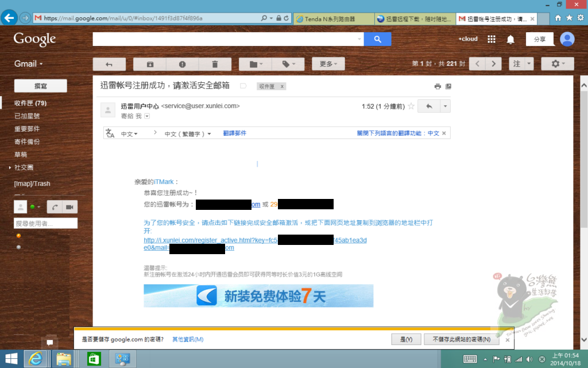Open browser Tools gear
The width and height of the screenshot is (588, 368).
581,18
